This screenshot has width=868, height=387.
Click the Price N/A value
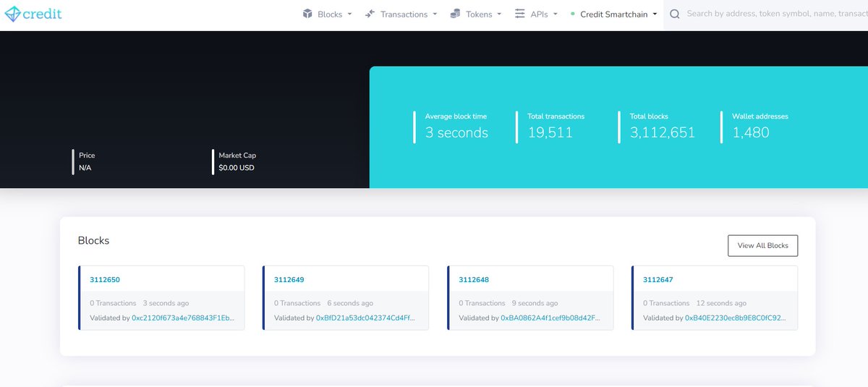85,168
